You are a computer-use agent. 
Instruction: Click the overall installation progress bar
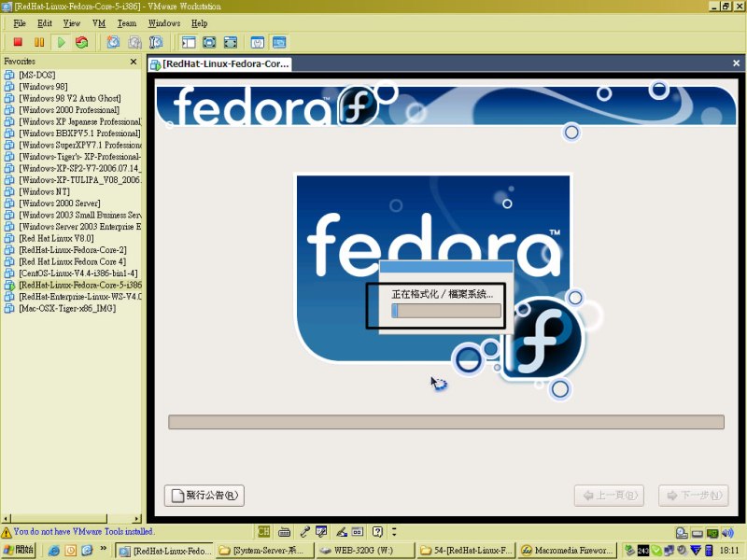[446, 422]
